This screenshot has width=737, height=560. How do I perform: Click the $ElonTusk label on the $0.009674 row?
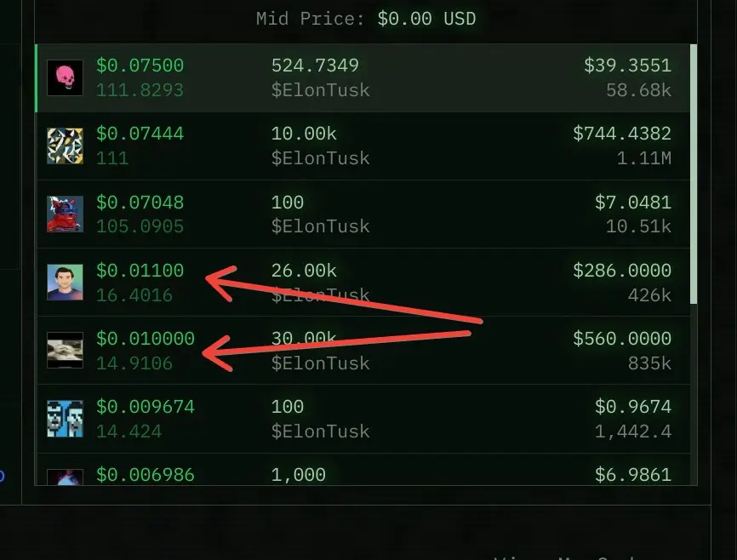321,431
